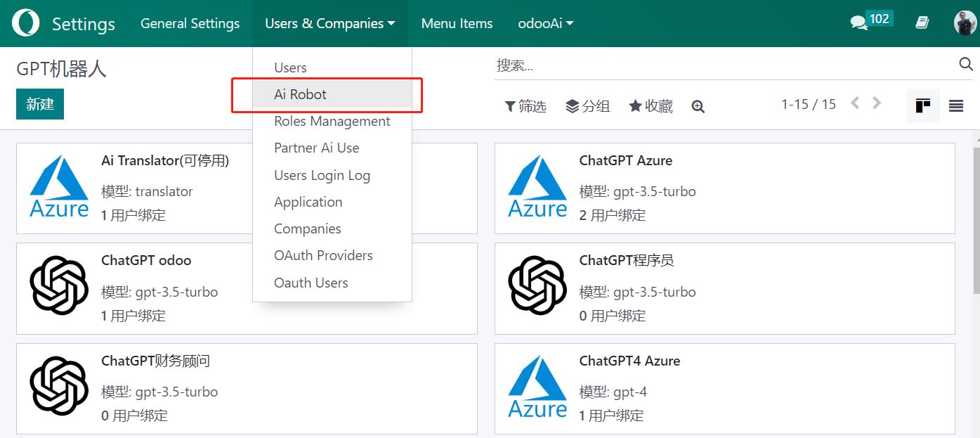Switch to kanban view
980x438 pixels.
click(x=922, y=106)
